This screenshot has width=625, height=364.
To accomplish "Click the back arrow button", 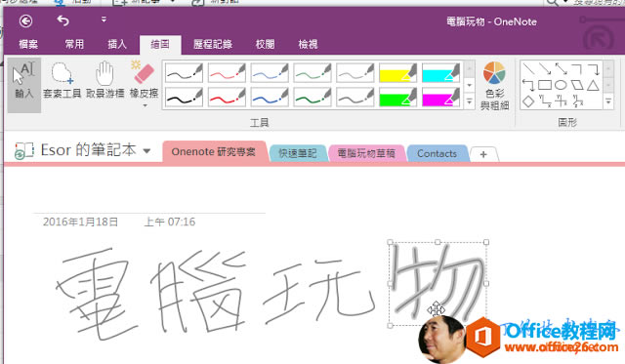I will coord(26,20).
